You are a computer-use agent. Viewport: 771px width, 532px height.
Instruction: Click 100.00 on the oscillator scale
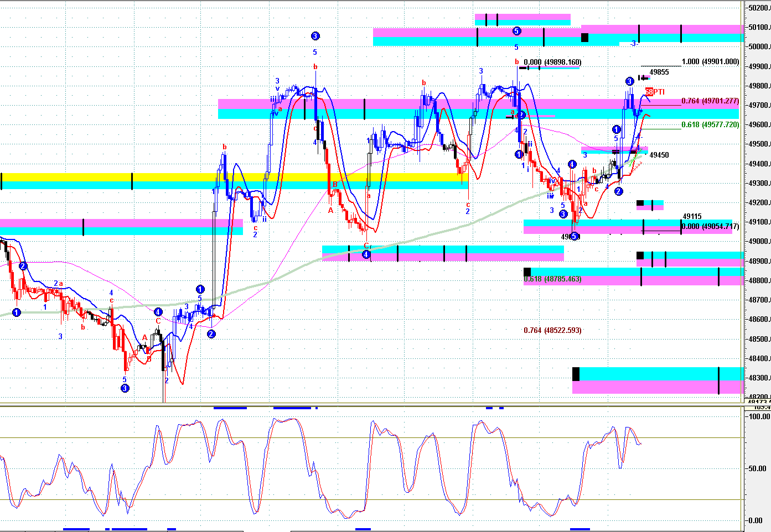pos(759,416)
